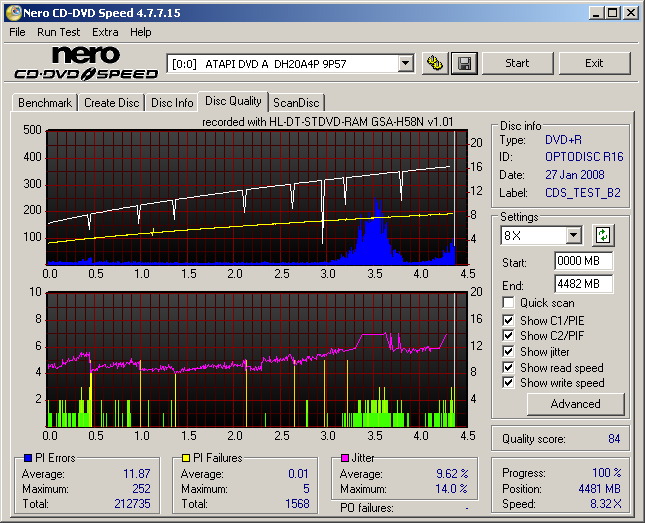The height and width of the screenshot is (523, 645).
Task: Click the Progress value 100 %
Action: [x=607, y=472]
